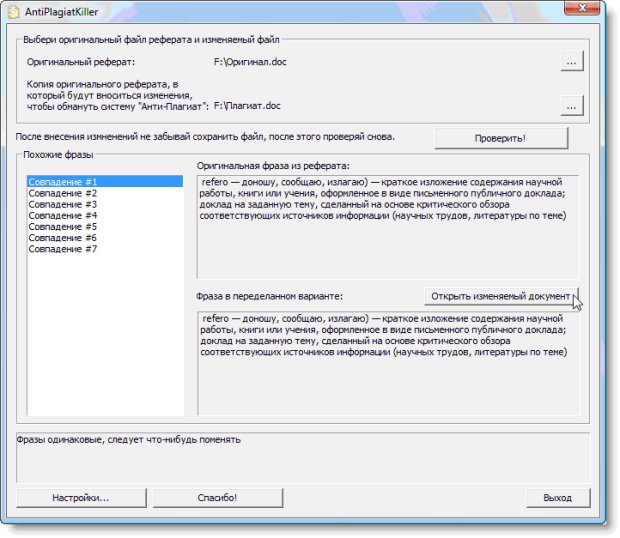The image size is (620, 538).
Task: Browse for the original referat file
Action: click(571, 61)
